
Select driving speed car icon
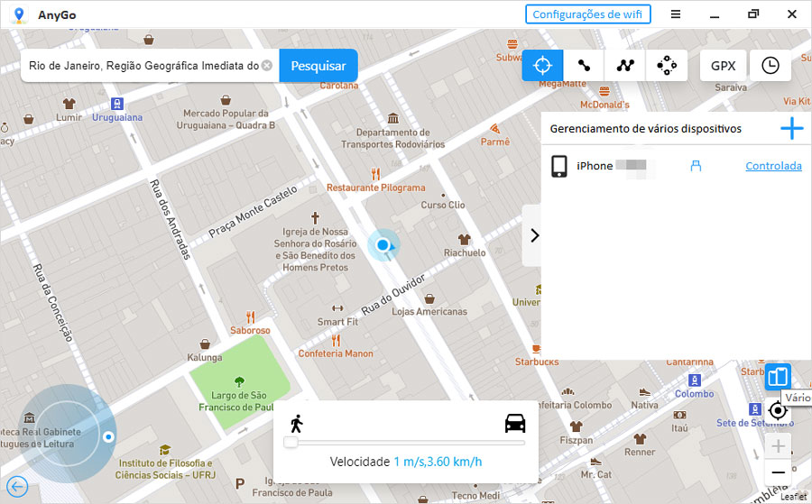(x=515, y=424)
